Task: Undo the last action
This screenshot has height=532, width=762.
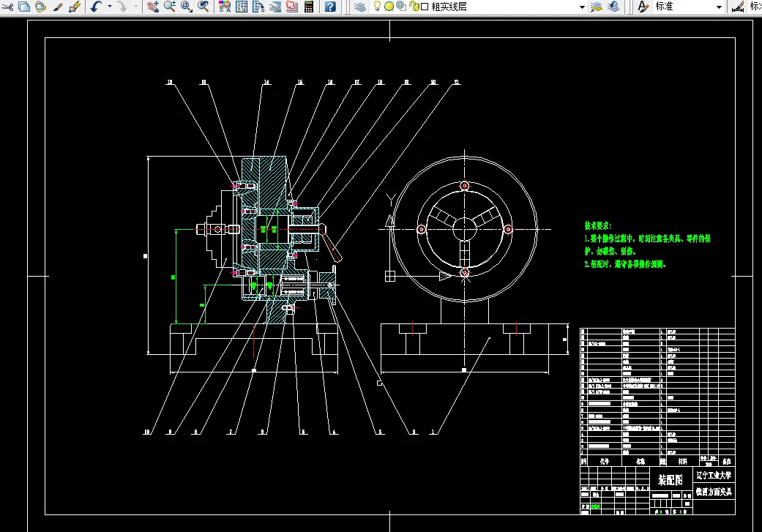Action: pos(96,7)
